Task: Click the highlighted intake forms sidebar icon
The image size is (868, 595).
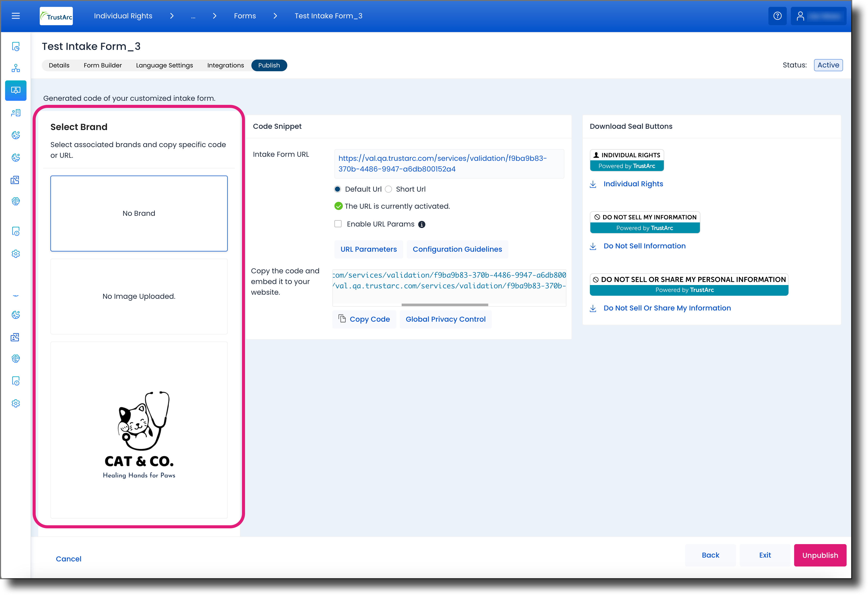Action: (x=16, y=90)
